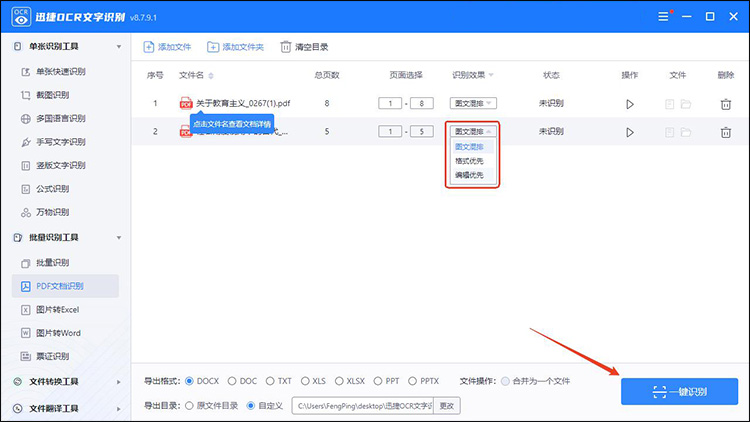Open 识别效果 dropdown for row 1
This screenshot has width=750, height=422.
point(473,103)
